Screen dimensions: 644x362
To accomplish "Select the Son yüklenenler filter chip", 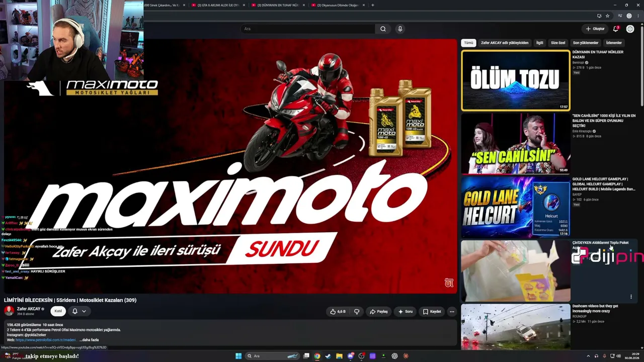I will pyautogui.click(x=586, y=43).
